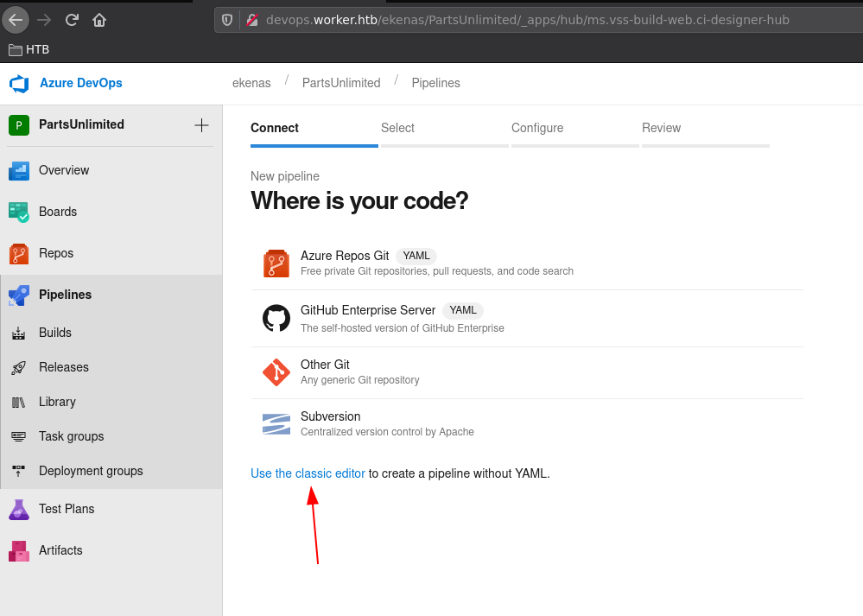
Task: Click the tracking protection shield icon
Action: point(226,21)
